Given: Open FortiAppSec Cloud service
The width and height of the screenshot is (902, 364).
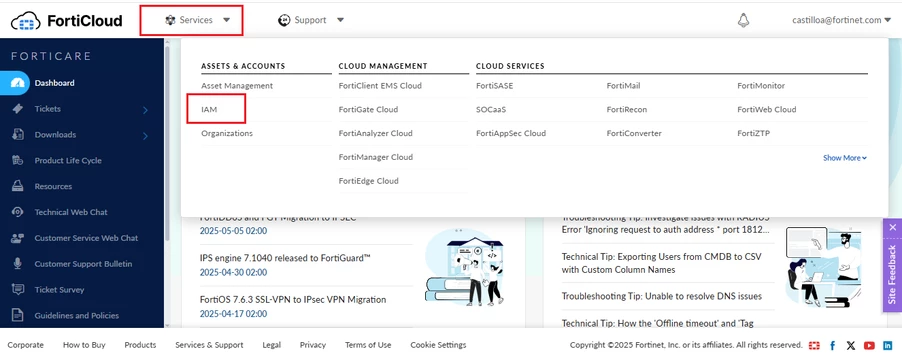Looking at the screenshot, I should tap(511, 133).
